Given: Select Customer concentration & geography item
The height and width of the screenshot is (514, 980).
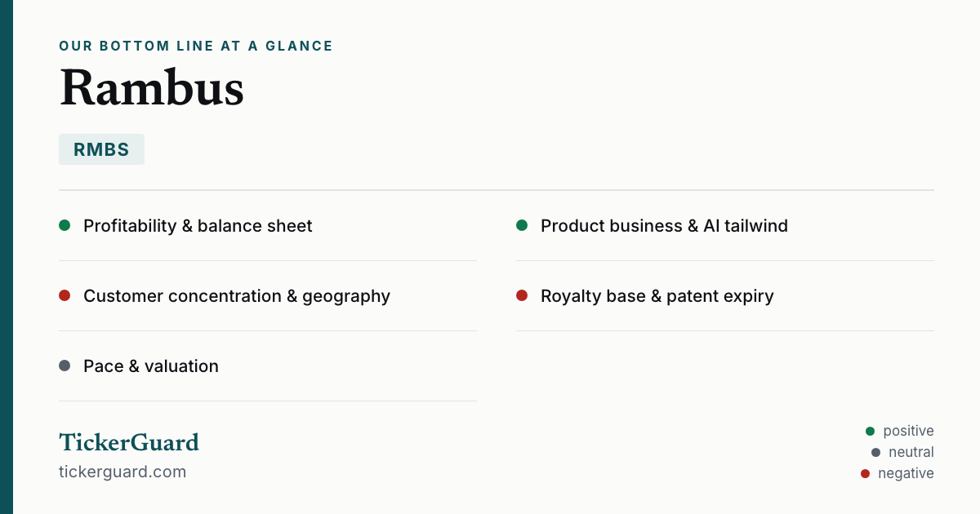Looking at the screenshot, I should (268, 296).
